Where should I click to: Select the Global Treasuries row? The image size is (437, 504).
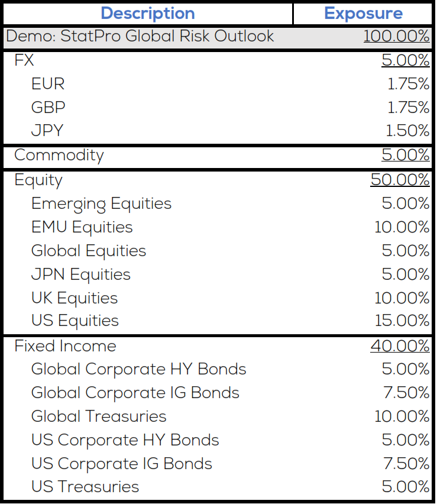(x=99, y=416)
